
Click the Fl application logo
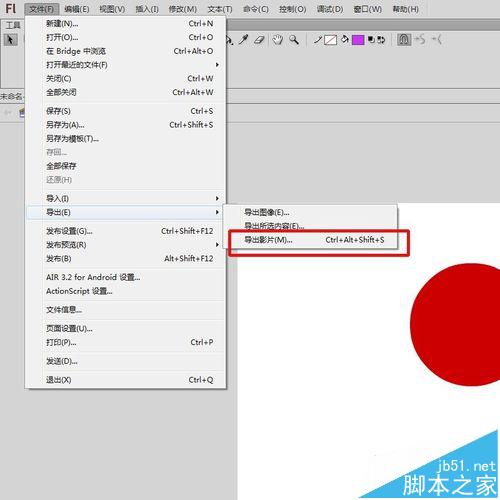point(11,9)
